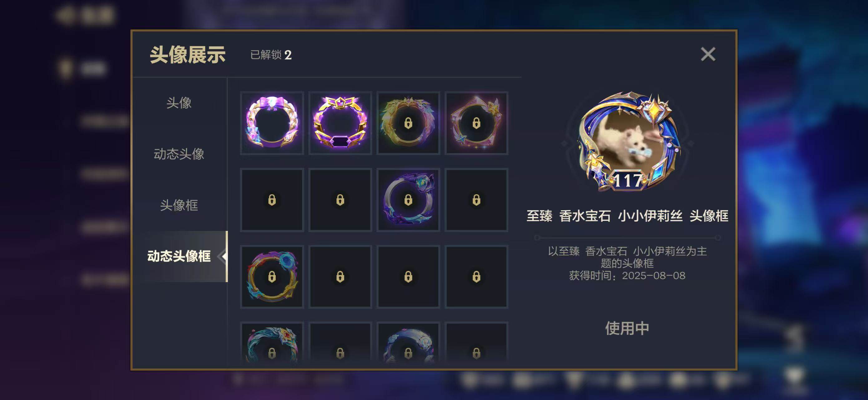Select the purple bow ribbon avatar frame

coord(272,123)
